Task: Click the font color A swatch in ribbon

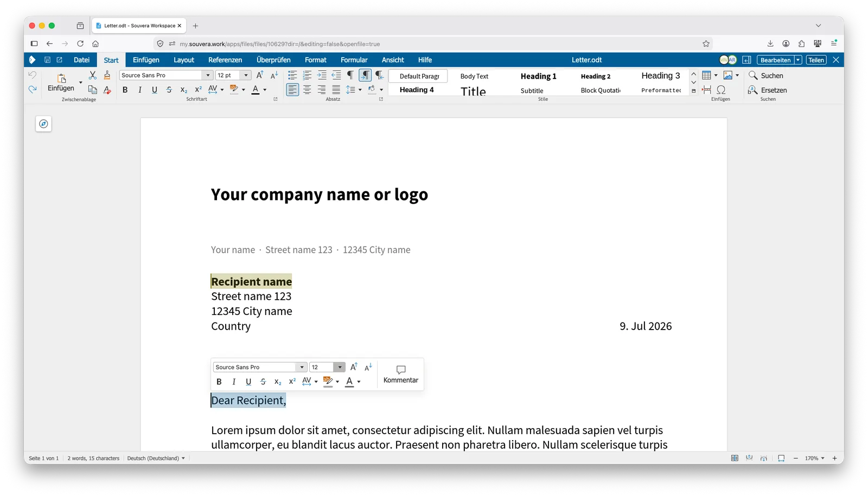Action: pyautogui.click(x=256, y=90)
